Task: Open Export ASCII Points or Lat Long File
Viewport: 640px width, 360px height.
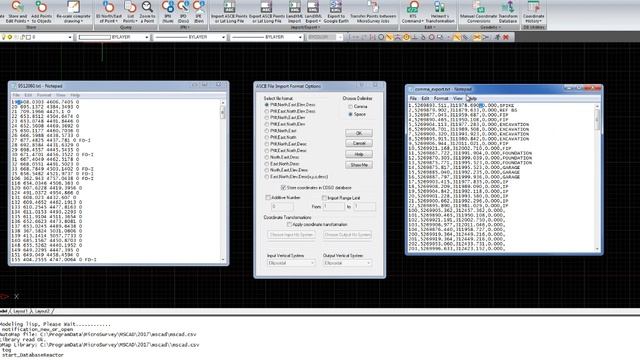Action: [x=266, y=12]
